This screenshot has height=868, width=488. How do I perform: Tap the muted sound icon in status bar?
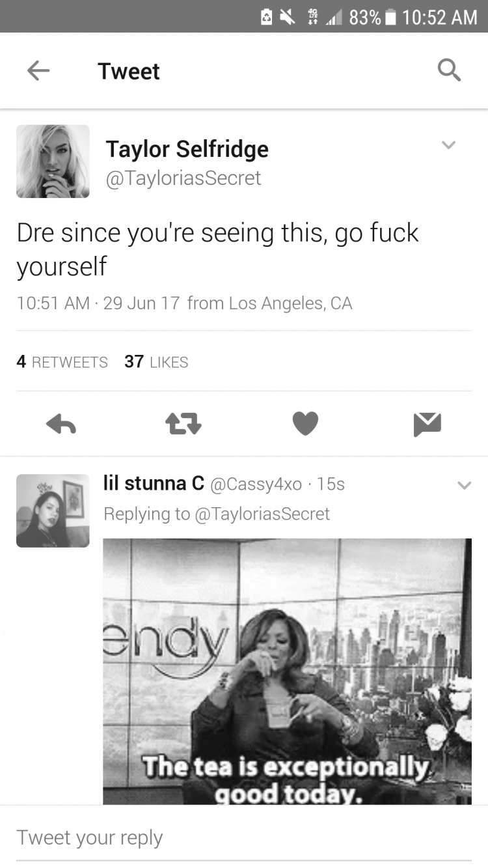[x=288, y=16]
